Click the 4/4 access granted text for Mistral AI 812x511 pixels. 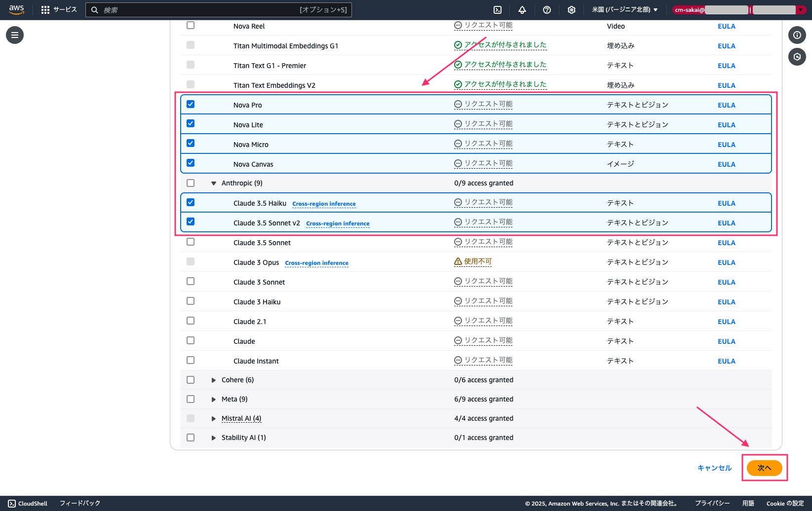click(x=484, y=418)
